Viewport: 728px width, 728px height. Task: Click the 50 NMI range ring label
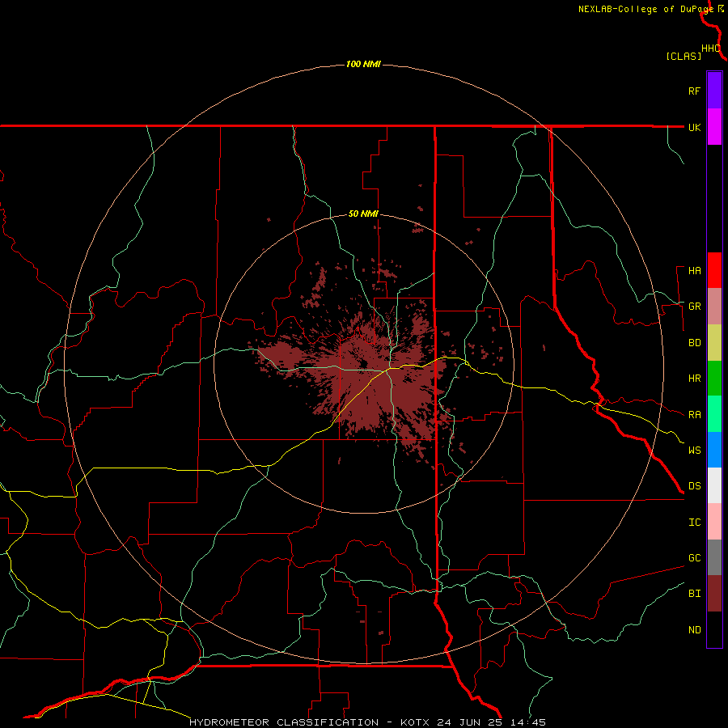point(363,214)
